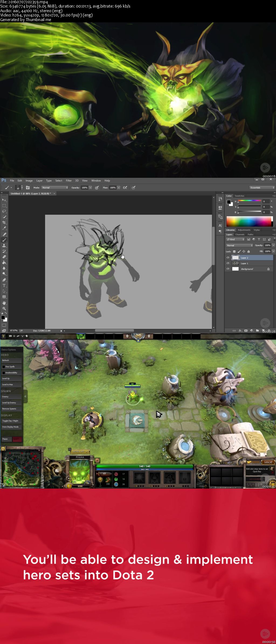276x644 pixels.
Task: Select the Crop tool
Action: [4, 223]
